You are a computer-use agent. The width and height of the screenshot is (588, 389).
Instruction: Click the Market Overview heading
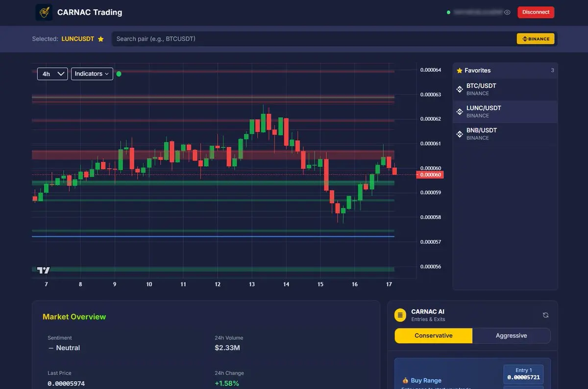pyautogui.click(x=74, y=317)
